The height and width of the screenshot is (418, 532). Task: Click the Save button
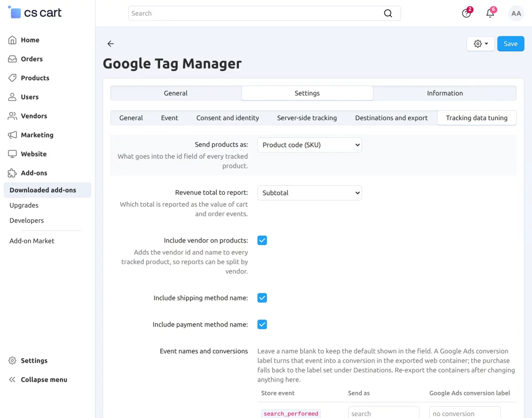(x=511, y=44)
